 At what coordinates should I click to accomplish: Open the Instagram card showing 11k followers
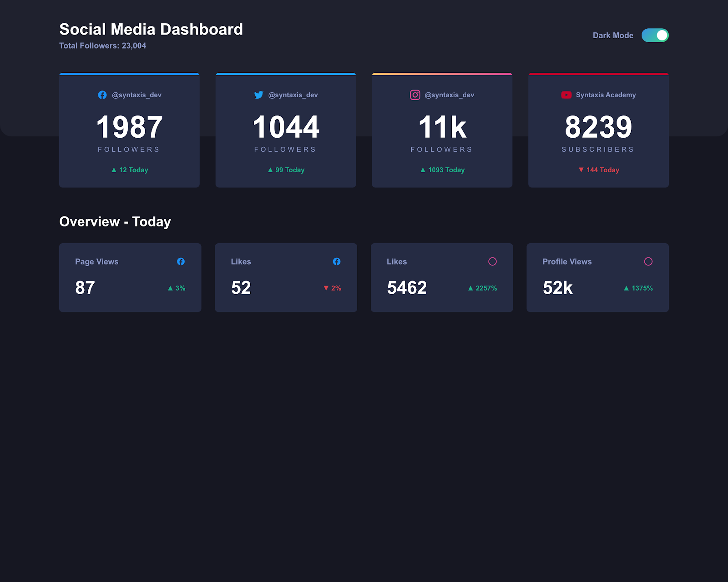(442, 130)
